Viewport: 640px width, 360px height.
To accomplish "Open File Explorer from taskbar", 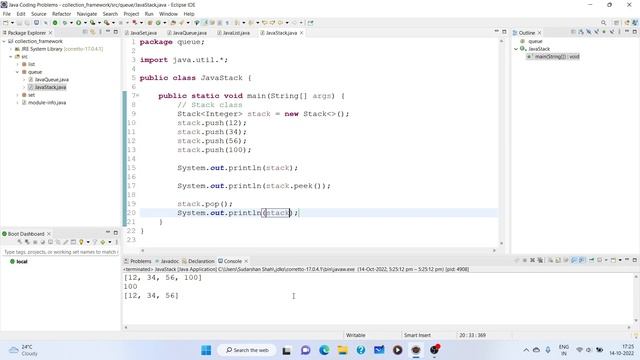I will pyautogui.click(x=342, y=350).
